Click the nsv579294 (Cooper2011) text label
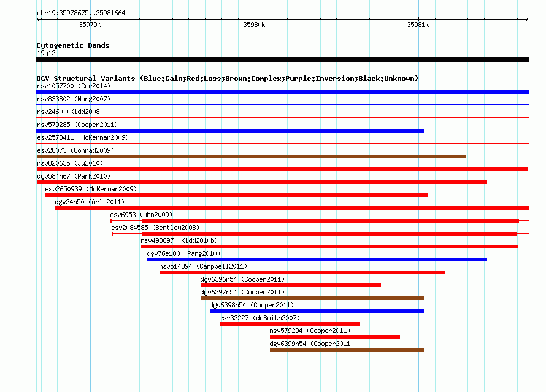 (x=310, y=331)
